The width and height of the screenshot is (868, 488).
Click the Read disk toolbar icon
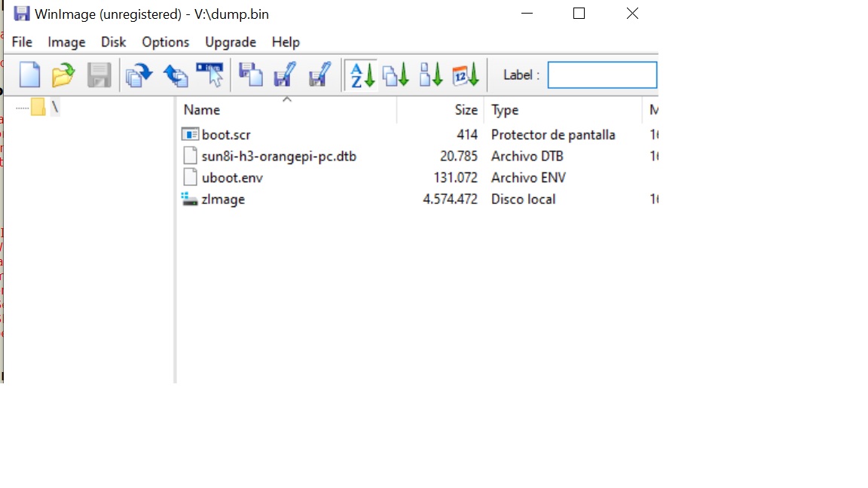[x=139, y=75]
